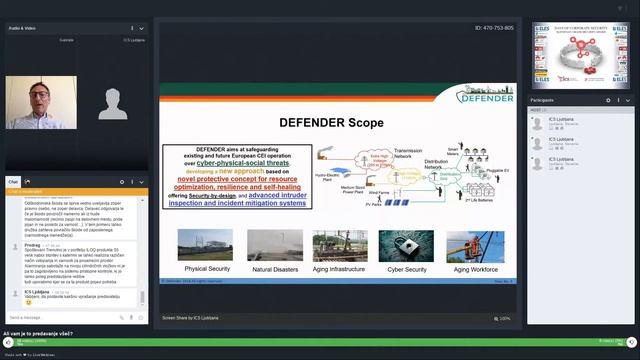Click ICS Ljubljana's name in chat message

coord(37,292)
